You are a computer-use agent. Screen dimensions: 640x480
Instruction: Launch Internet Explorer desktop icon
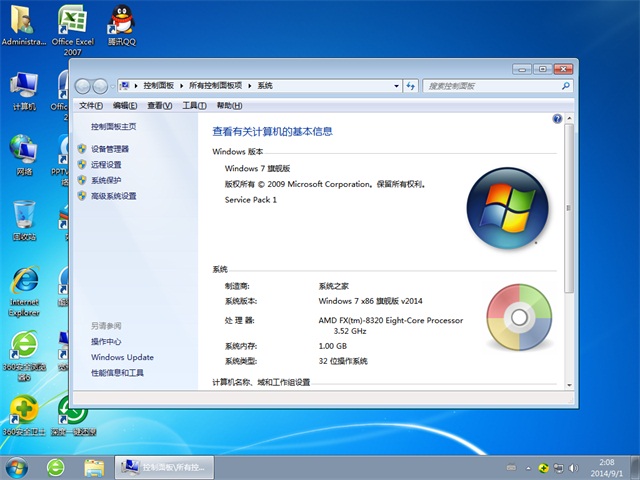(24, 291)
